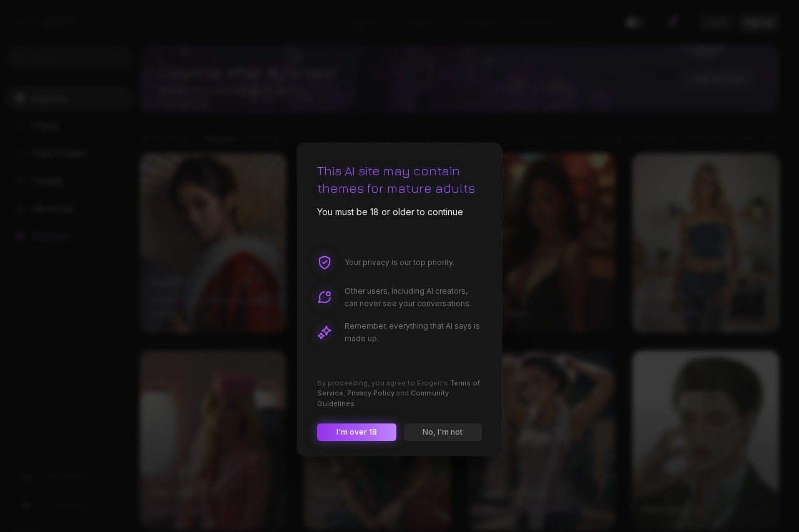Decline with No, I'm not button

click(x=443, y=432)
